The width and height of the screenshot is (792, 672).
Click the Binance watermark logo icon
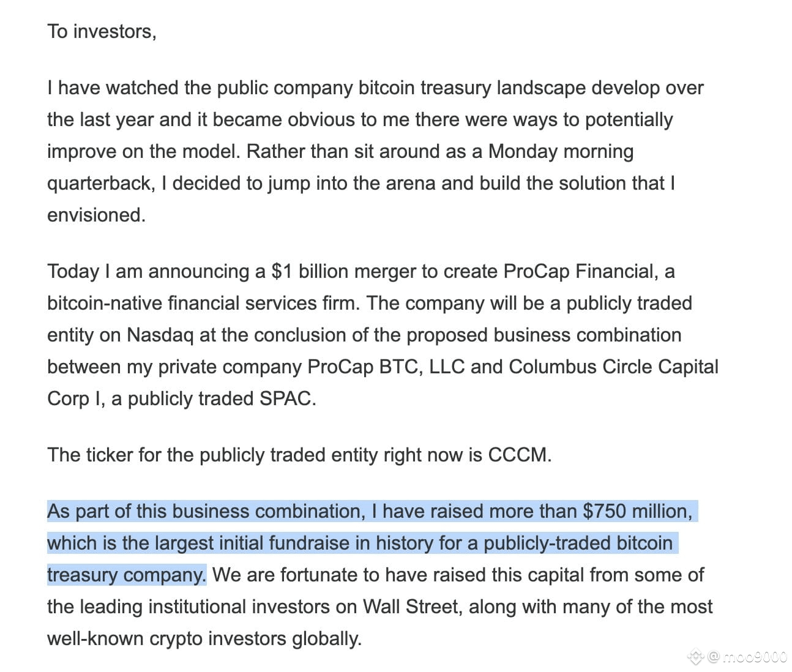(696, 657)
